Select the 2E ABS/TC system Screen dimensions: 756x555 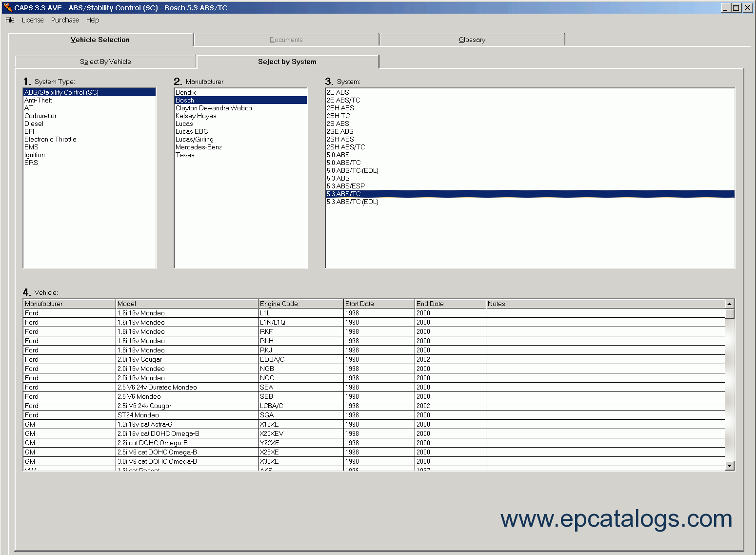[x=530, y=100]
